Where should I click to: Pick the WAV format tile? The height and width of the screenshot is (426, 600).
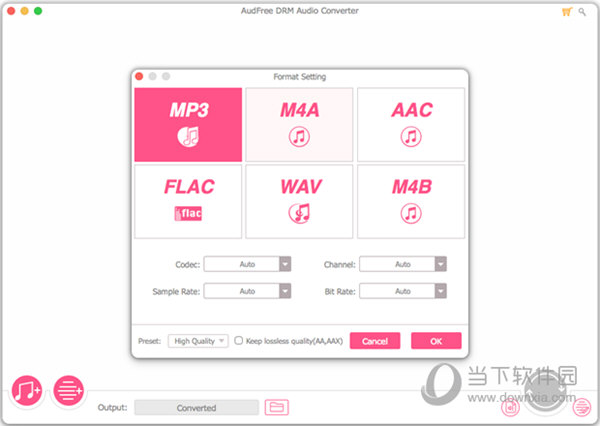299,201
